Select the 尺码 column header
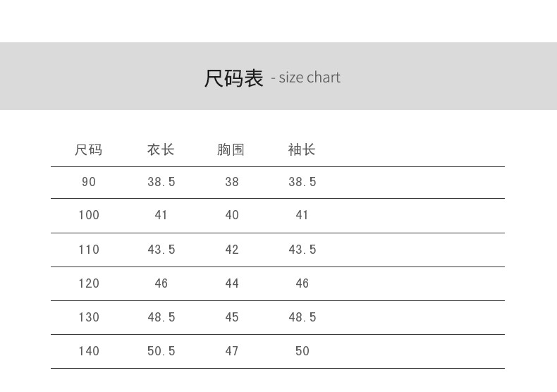 point(89,149)
